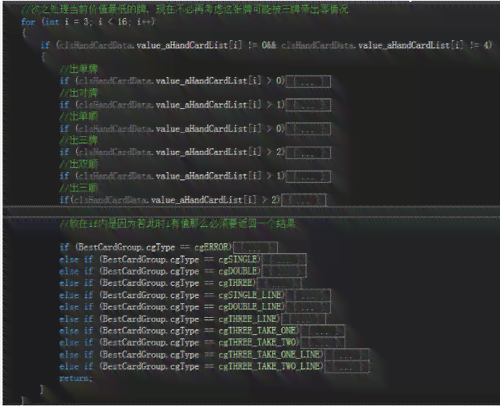500x407 pixels.
Task: Expand collapsed block under the 出对牌 comment
Action: pyautogui.click(x=308, y=105)
